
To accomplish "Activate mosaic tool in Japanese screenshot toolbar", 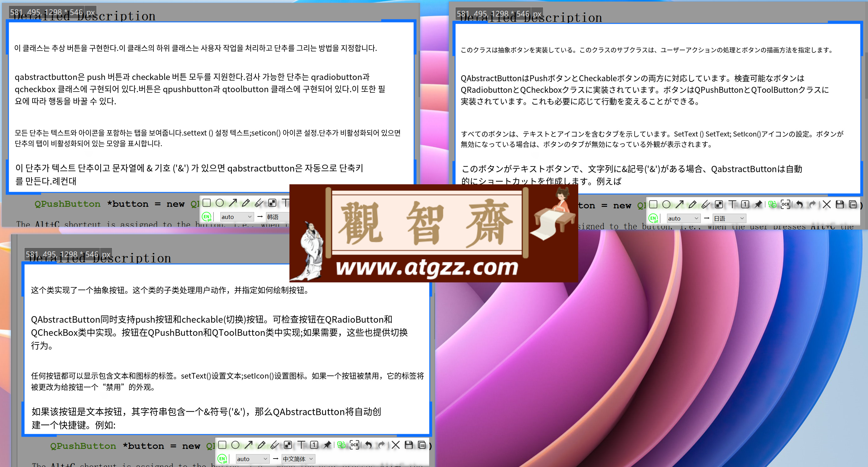I will click(x=719, y=204).
